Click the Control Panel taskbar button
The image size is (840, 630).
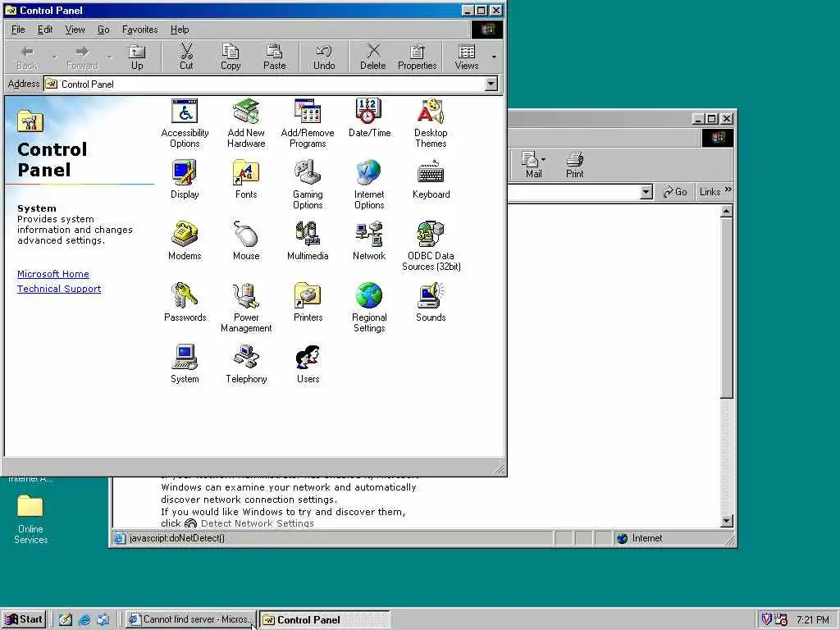point(325,619)
